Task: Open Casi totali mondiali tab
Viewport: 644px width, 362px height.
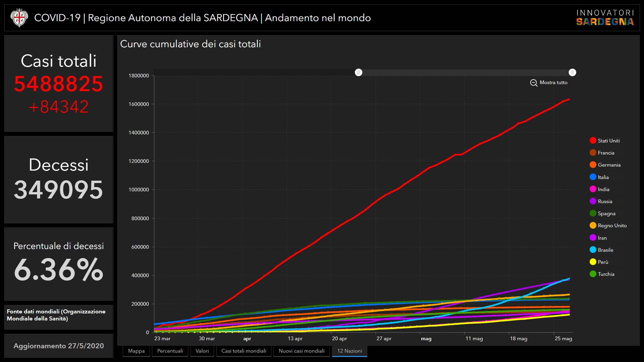Action: pos(244,351)
